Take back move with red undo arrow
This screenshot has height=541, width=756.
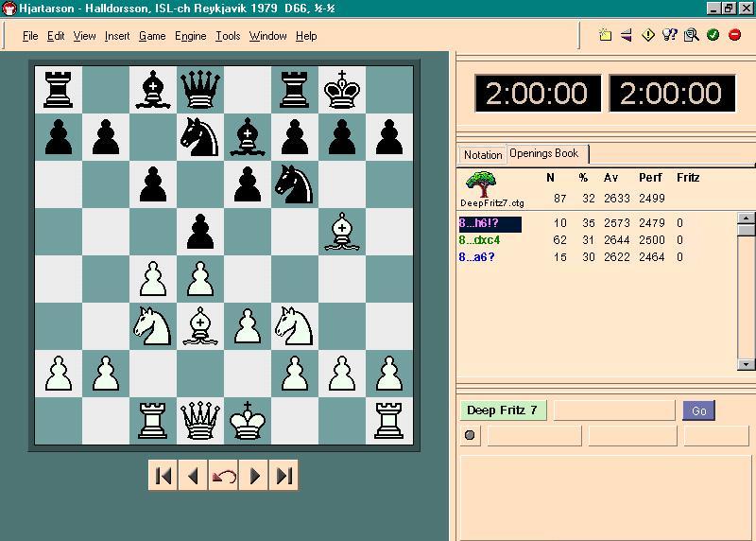224,476
